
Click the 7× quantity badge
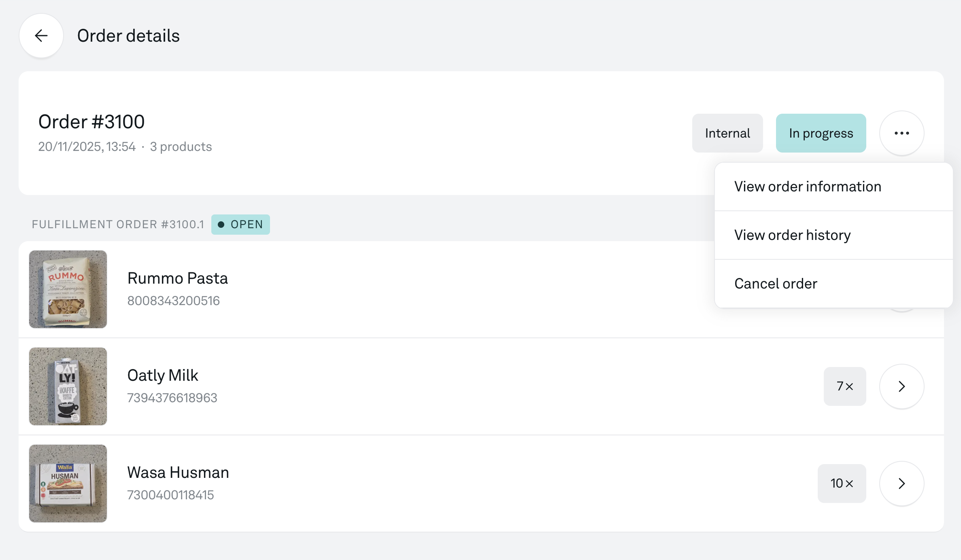[x=845, y=386]
